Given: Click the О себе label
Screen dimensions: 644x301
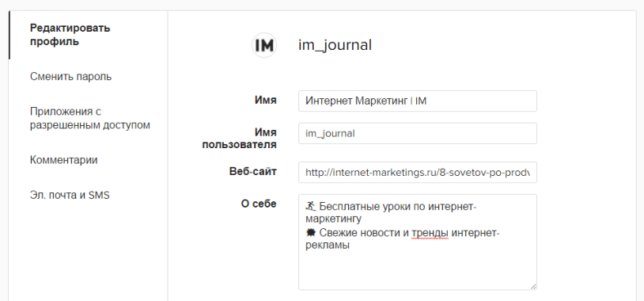Looking at the screenshot, I should [259, 204].
